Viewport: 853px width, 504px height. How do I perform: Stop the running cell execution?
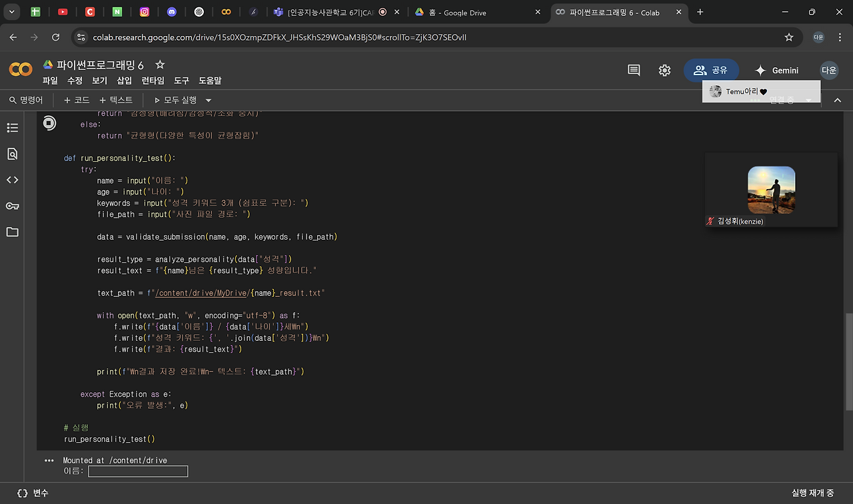[x=49, y=123]
